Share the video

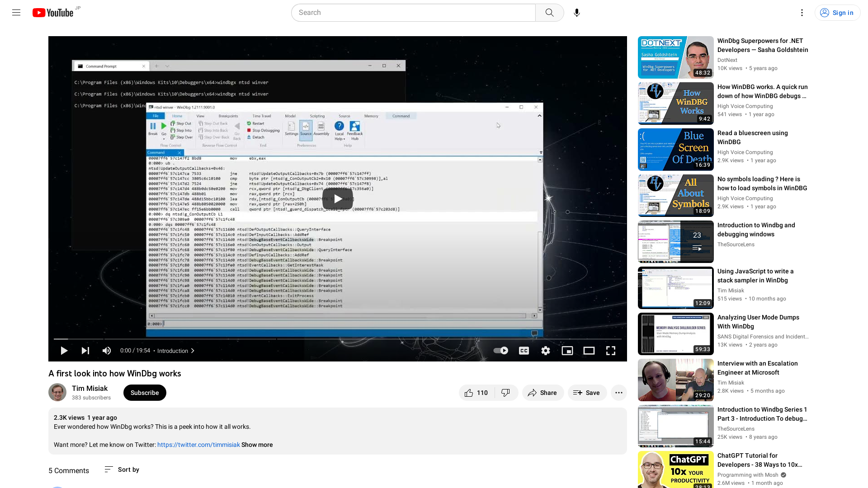[542, 393]
